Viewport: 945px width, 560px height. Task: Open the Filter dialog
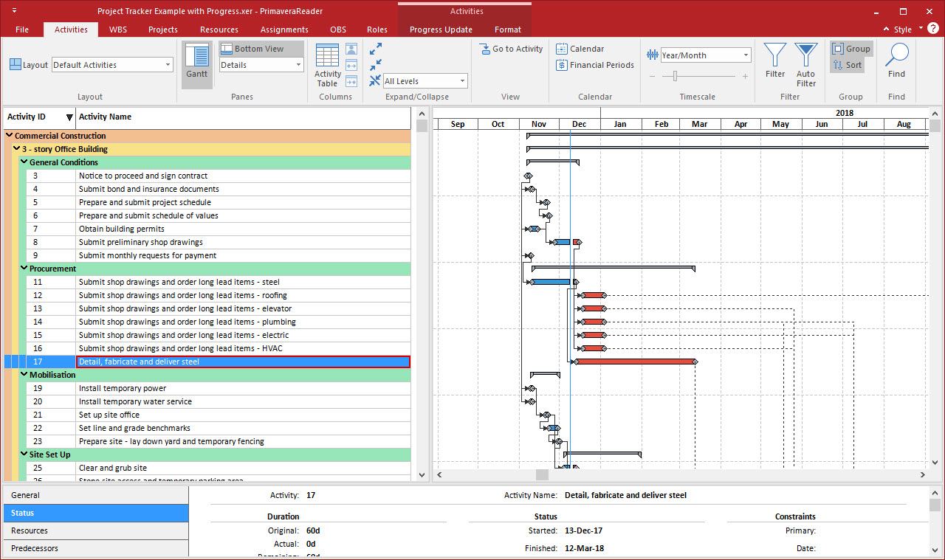775,61
